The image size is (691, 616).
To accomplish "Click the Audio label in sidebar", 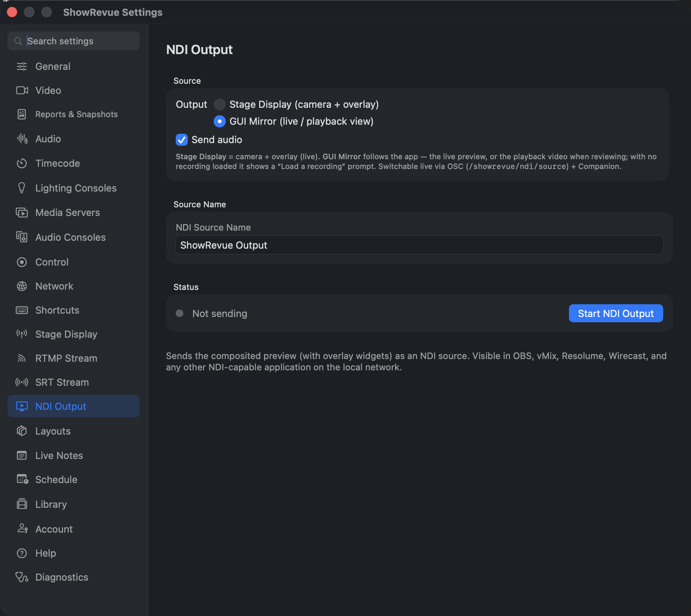I will pyautogui.click(x=48, y=139).
